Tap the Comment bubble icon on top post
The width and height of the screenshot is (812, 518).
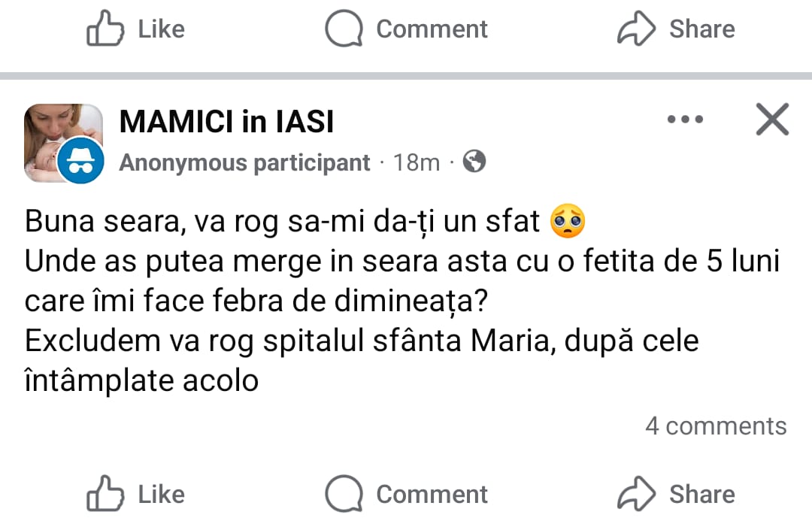(x=343, y=29)
